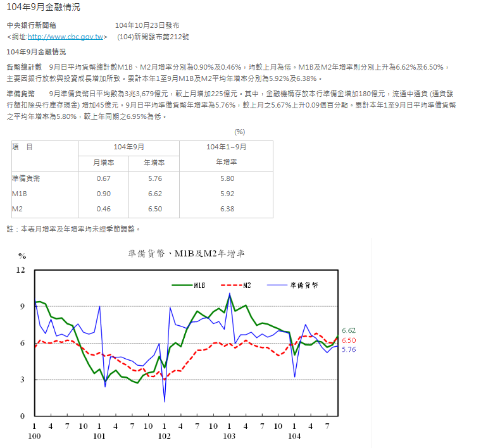Click the 準備貨幣 paragraph label
The height and width of the screenshot is (448, 500).
pyautogui.click(x=21, y=94)
